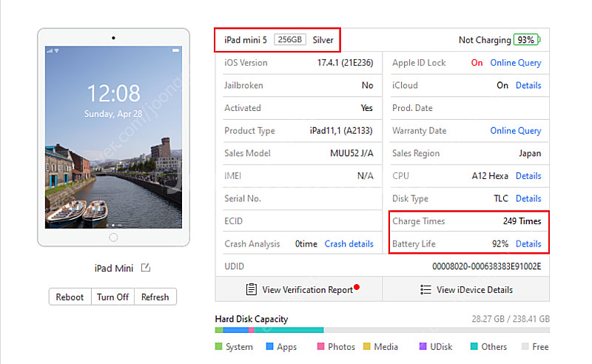Open View iDevice Details

point(466,289)
